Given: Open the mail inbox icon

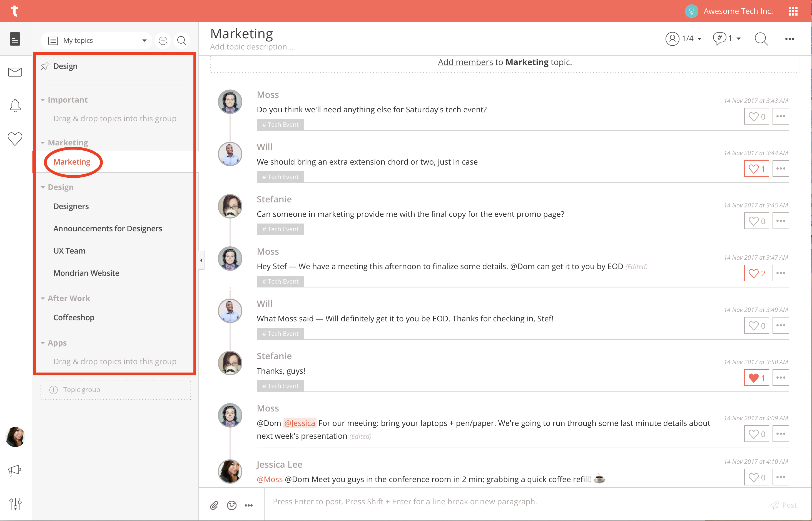Looking at the screenshot, I should coord(15,72).
